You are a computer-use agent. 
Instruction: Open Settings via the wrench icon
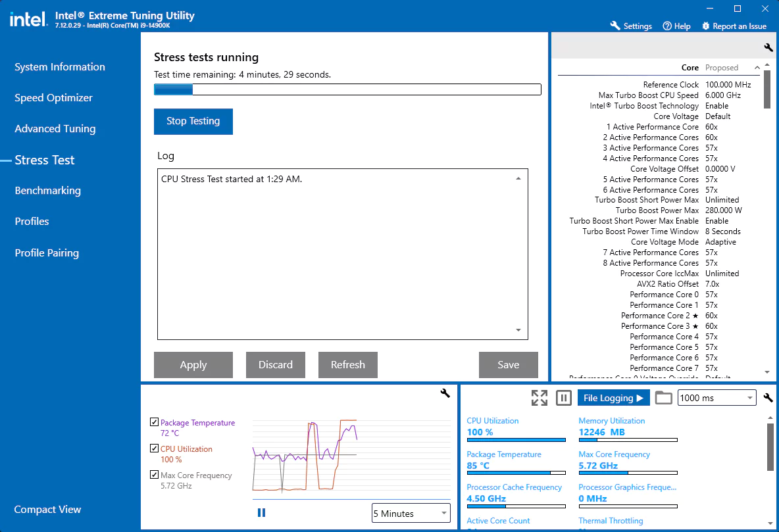coord(615,26)
